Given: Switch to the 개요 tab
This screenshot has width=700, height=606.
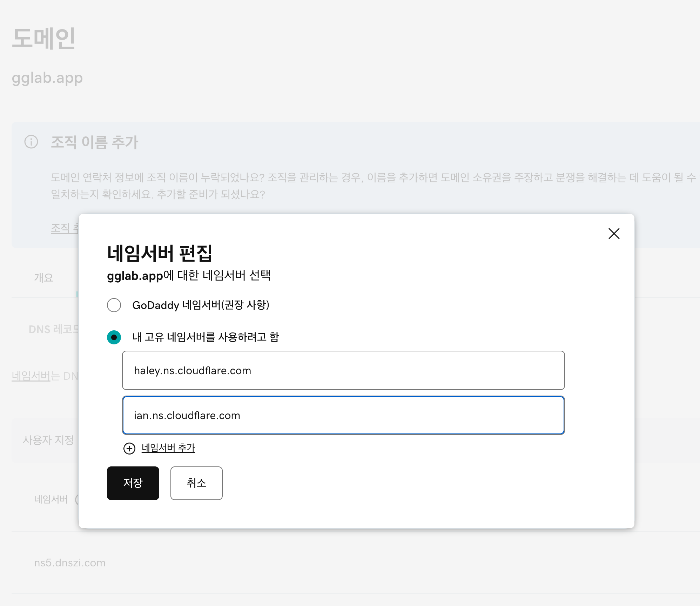Looking at the screenshot, I should click(x=44, y=278).
